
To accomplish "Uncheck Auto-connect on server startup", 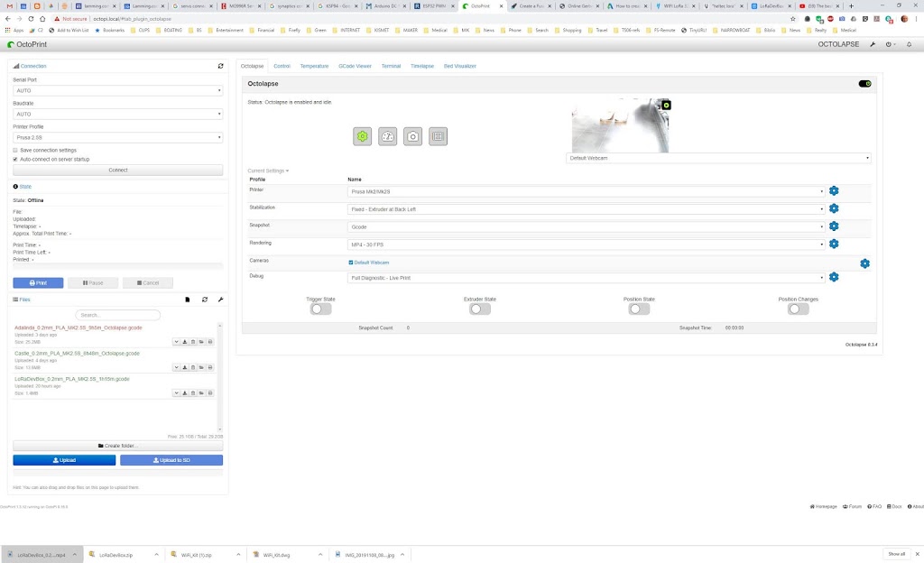I will [15, 159].
